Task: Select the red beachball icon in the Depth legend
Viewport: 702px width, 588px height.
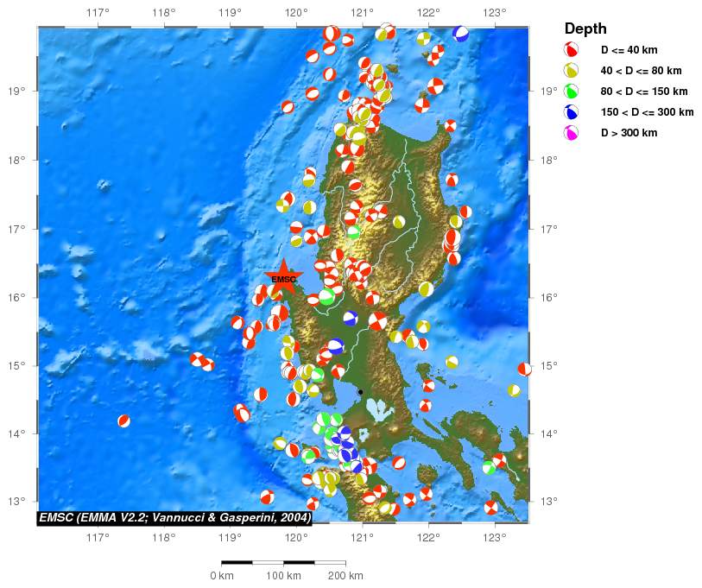Action: [x=571, y=50]
